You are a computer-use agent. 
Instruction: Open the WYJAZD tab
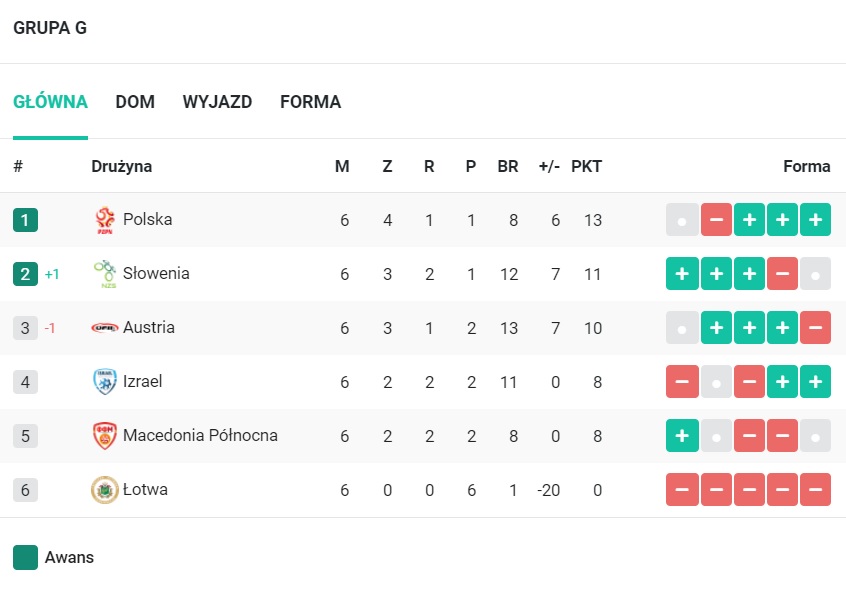click(x=217, y=102)
